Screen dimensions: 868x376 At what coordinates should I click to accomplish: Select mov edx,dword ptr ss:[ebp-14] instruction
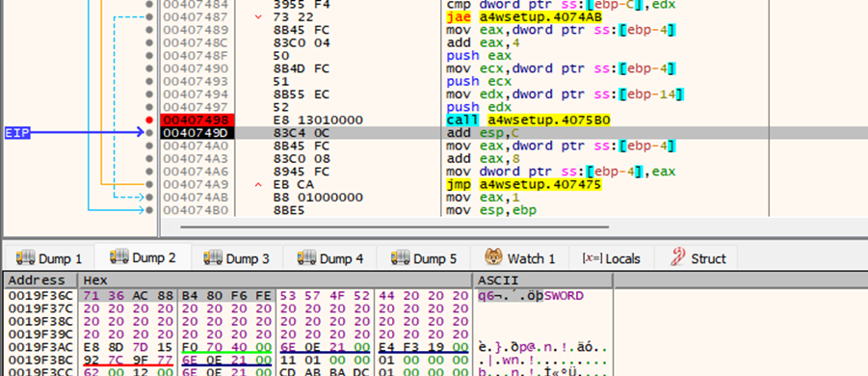566,94
